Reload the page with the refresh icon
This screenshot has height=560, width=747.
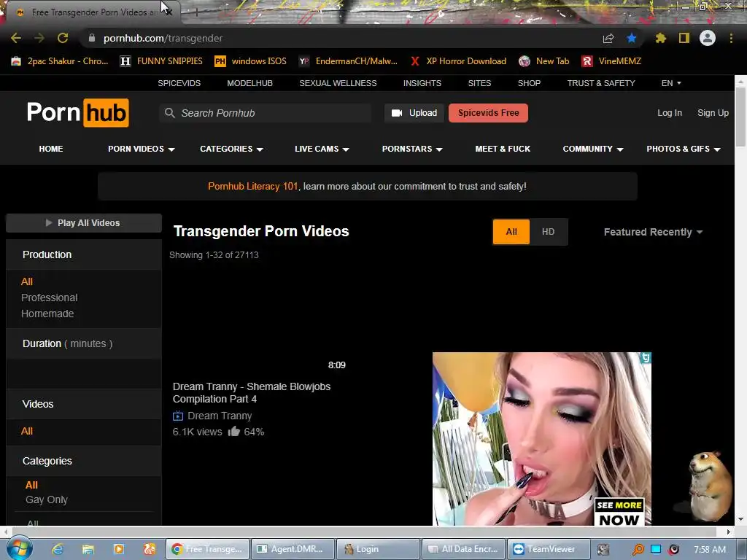click(63, 38)
